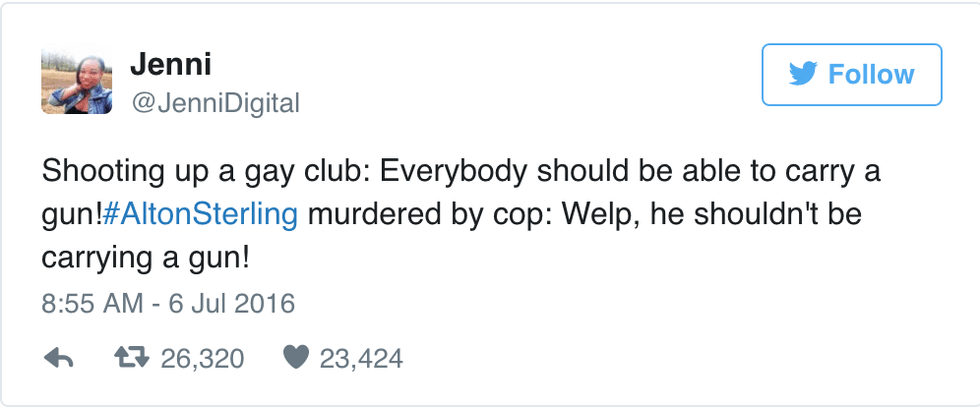Image resolution: width=980 pixels, height=407 pixels.
Task: Click the 26,320 retweet count
Action: pyautogui.click(x=202, y=358)
